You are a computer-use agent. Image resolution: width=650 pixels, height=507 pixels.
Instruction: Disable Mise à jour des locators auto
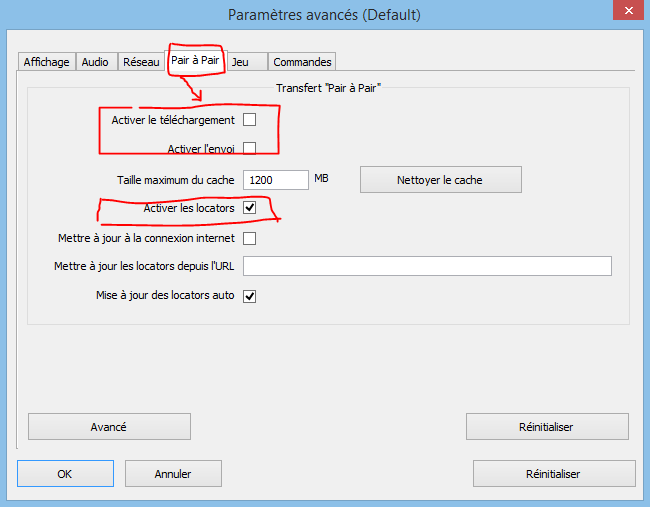[250, 296]
